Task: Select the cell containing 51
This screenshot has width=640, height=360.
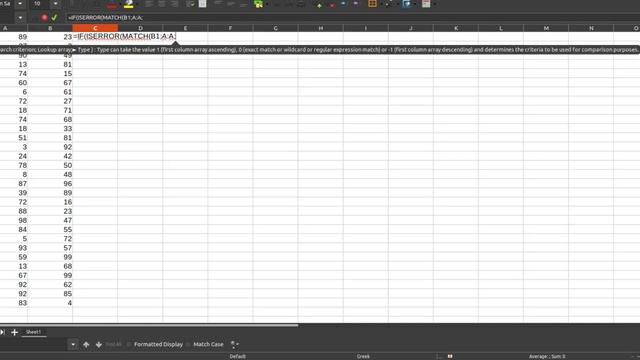Action: click(14, 138)
